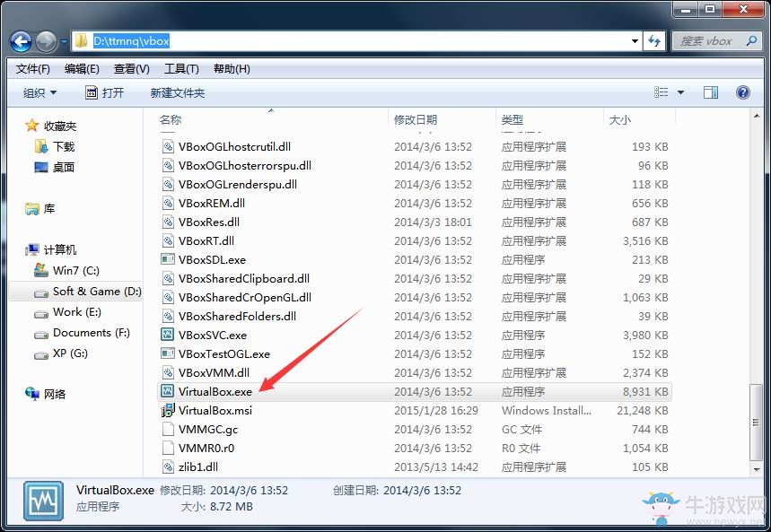Select 网络 in the navigation pane
771x532 pixels.
tap(55, 395)
